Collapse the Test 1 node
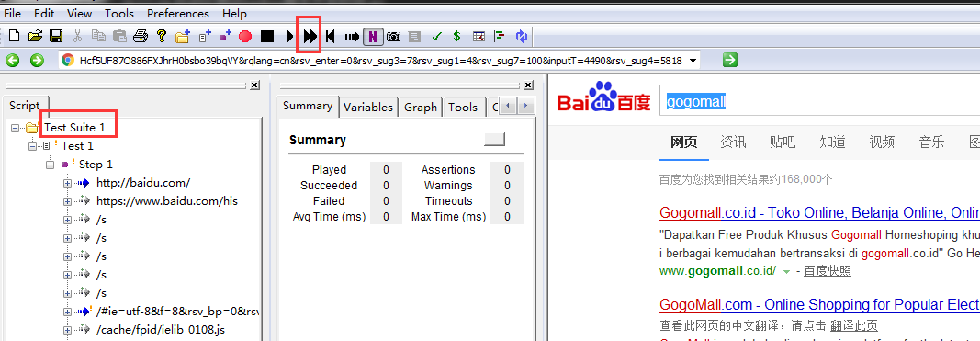The image size is (980, 341). click(x=32, y=146)
